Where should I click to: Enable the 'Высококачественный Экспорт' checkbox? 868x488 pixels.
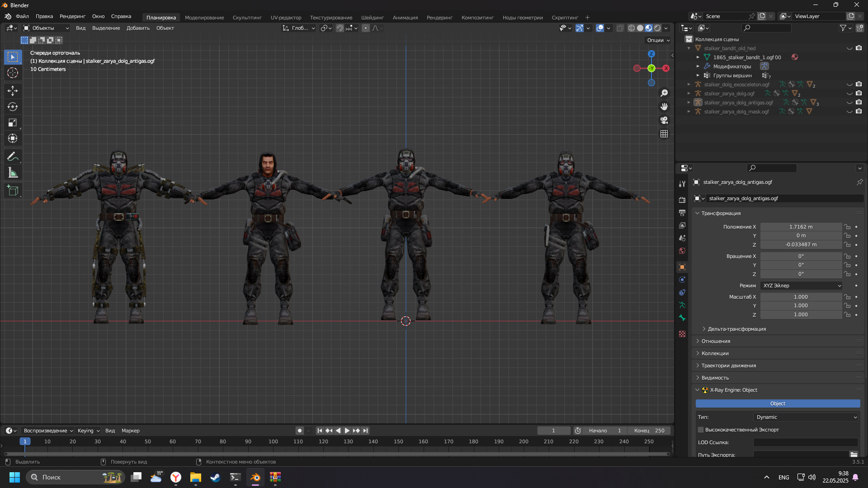[701, 430]
